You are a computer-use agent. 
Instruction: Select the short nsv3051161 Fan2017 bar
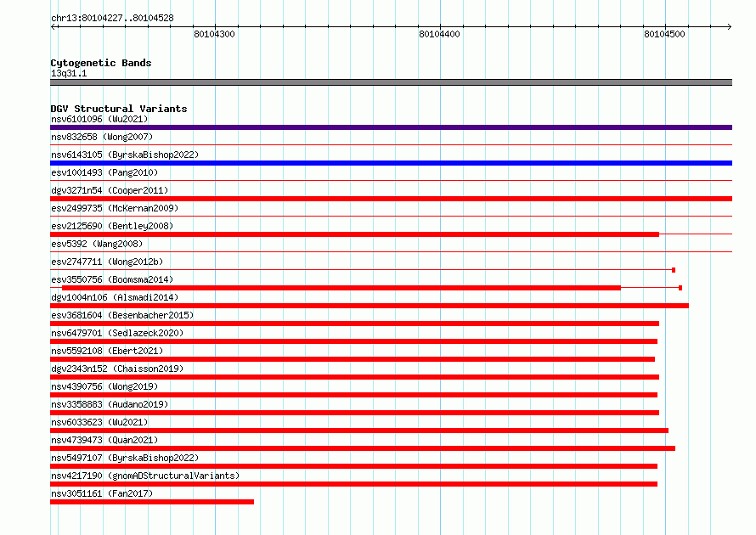152,502
